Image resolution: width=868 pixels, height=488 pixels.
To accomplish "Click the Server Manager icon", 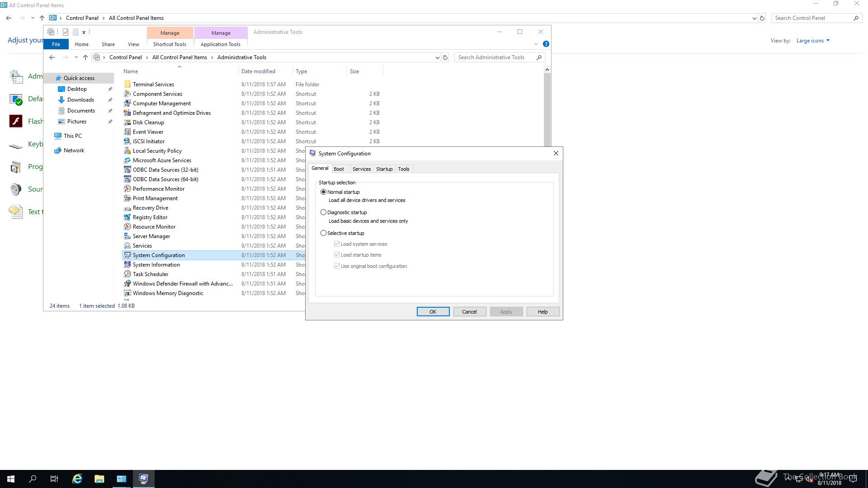I will (x=127, y=236).
